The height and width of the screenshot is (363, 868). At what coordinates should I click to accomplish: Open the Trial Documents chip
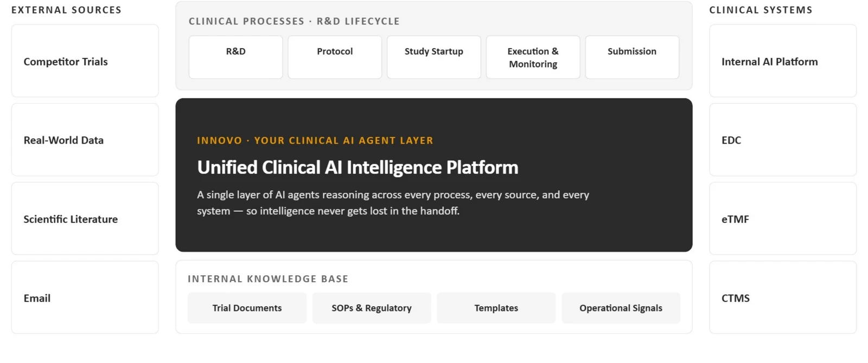pyautogui.click(x=247, y=308)
